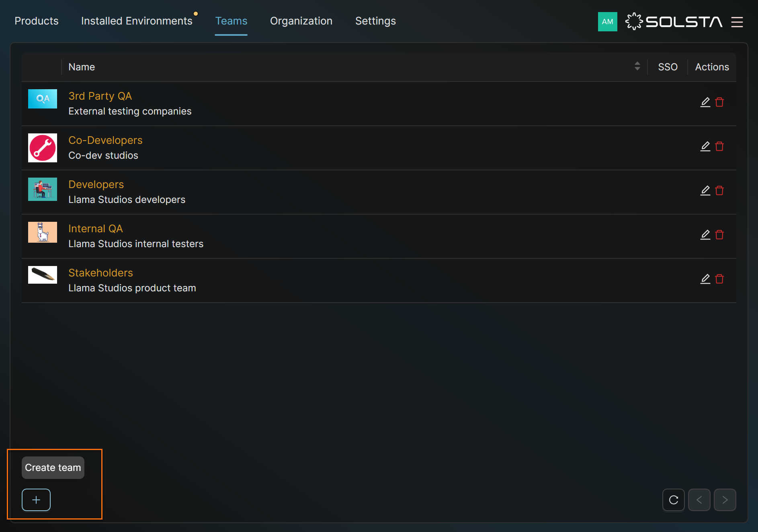Click the SSO column header

pyautogui.click(x=668, y=67)
